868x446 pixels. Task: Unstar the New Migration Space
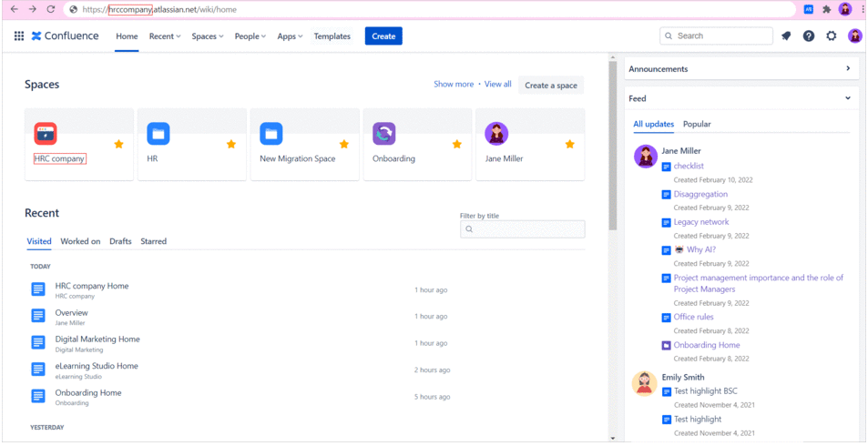(344, 145)
